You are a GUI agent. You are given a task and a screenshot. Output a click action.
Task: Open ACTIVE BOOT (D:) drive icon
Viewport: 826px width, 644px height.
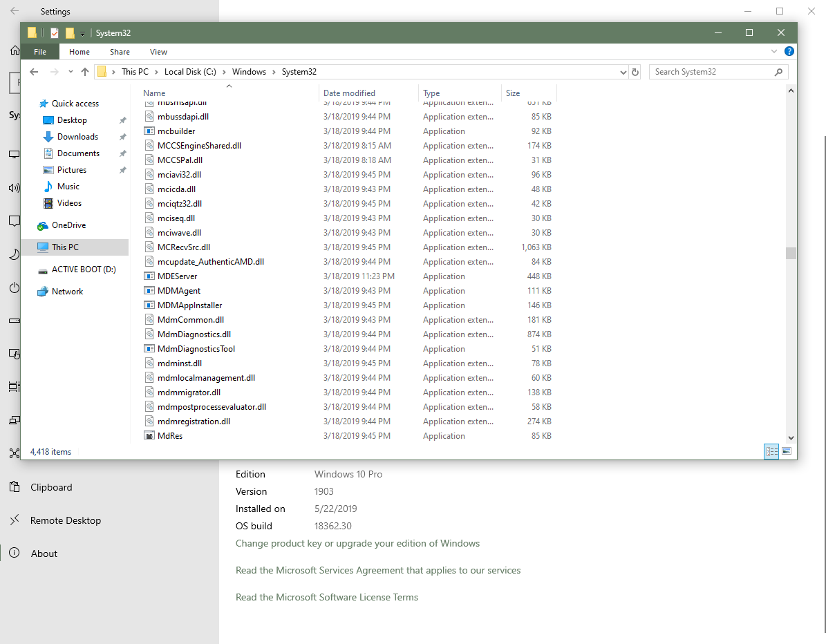pos(43,270)
